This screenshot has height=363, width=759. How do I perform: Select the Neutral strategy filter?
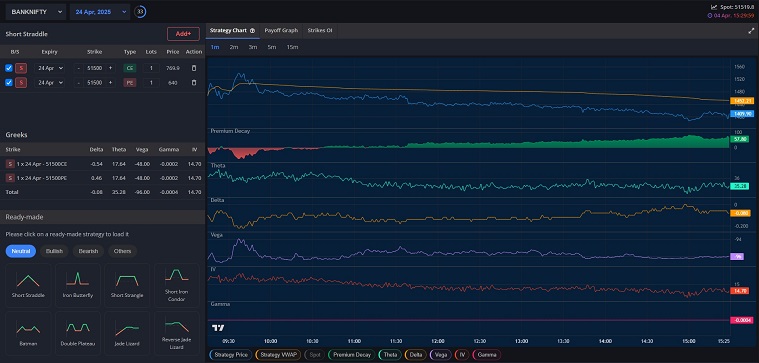point(21,251)
